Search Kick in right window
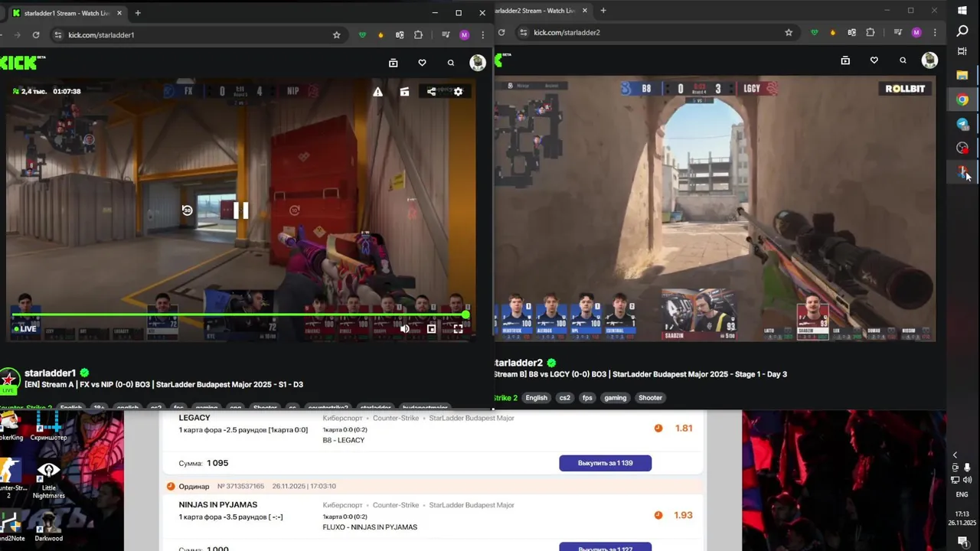 coord(903,60)
